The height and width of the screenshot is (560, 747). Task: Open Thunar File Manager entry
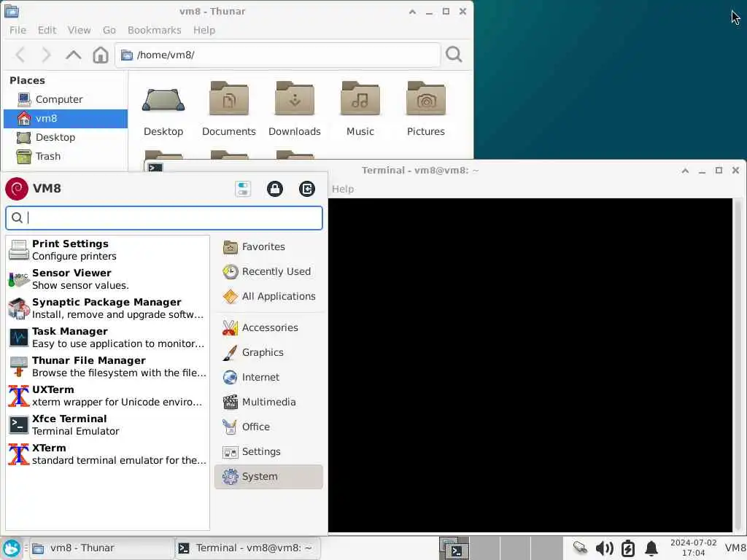pos(108,366)
